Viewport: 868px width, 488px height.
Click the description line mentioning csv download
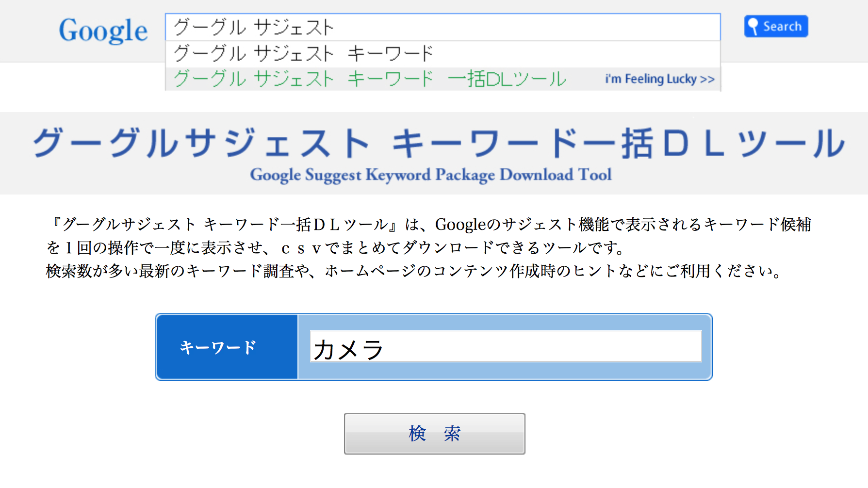pos(335,248)
